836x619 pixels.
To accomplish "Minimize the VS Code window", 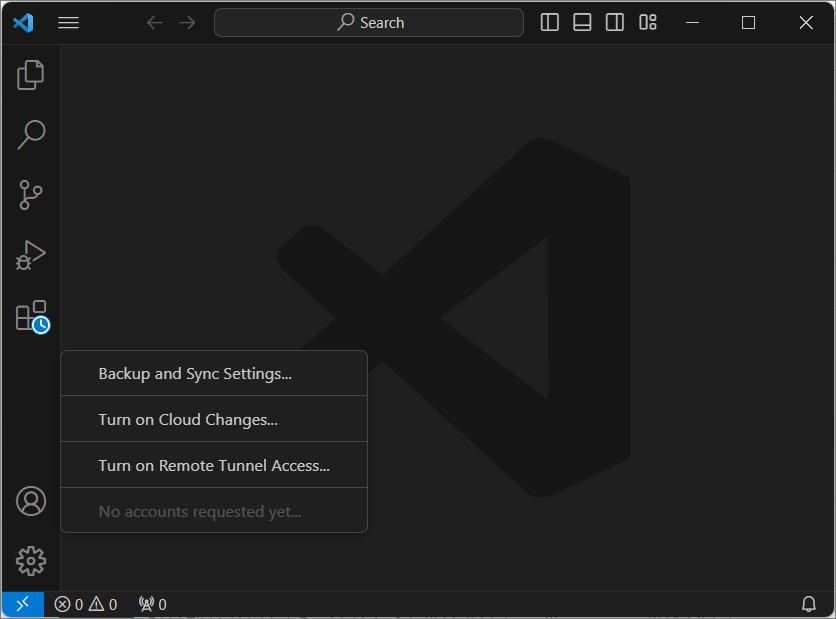I will pos(693,22).
